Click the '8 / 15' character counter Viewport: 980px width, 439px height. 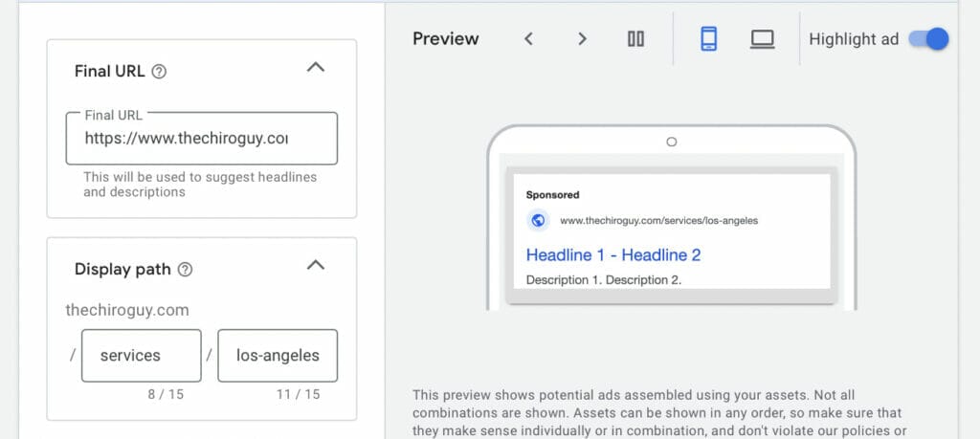point(166,395)
